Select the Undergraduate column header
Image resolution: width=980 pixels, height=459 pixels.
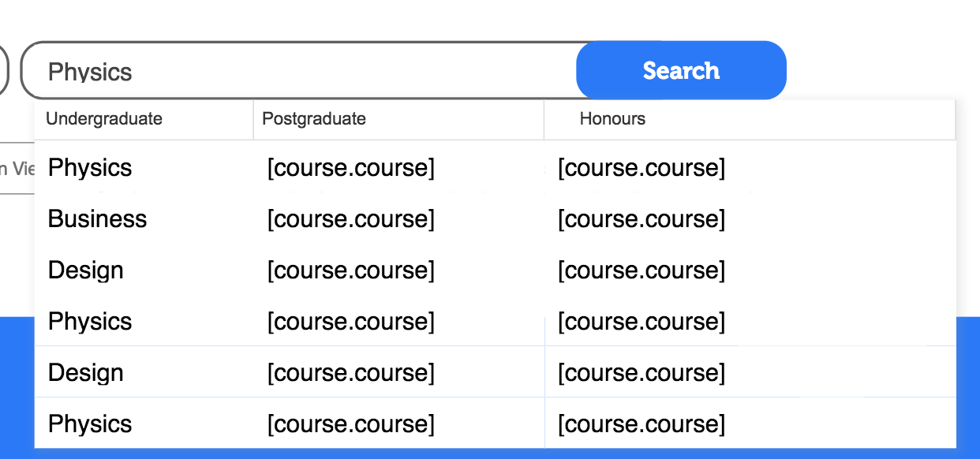[x=104, y=119]
